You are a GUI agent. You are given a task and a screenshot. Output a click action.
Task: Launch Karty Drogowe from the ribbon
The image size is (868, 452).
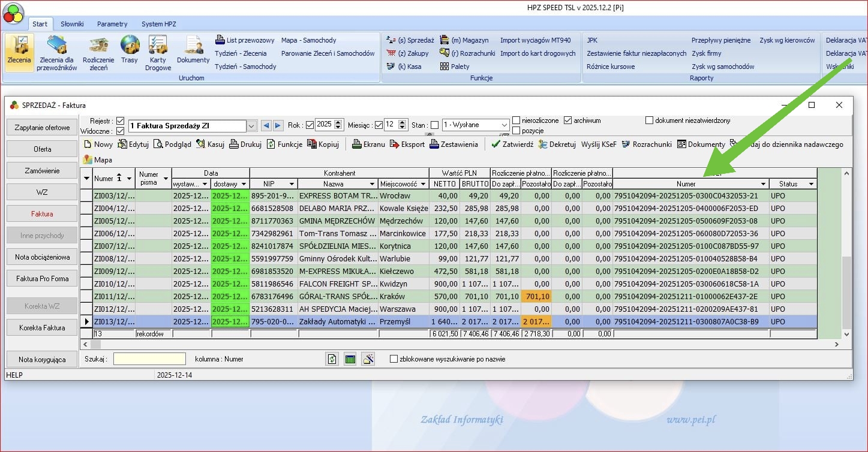158,48
